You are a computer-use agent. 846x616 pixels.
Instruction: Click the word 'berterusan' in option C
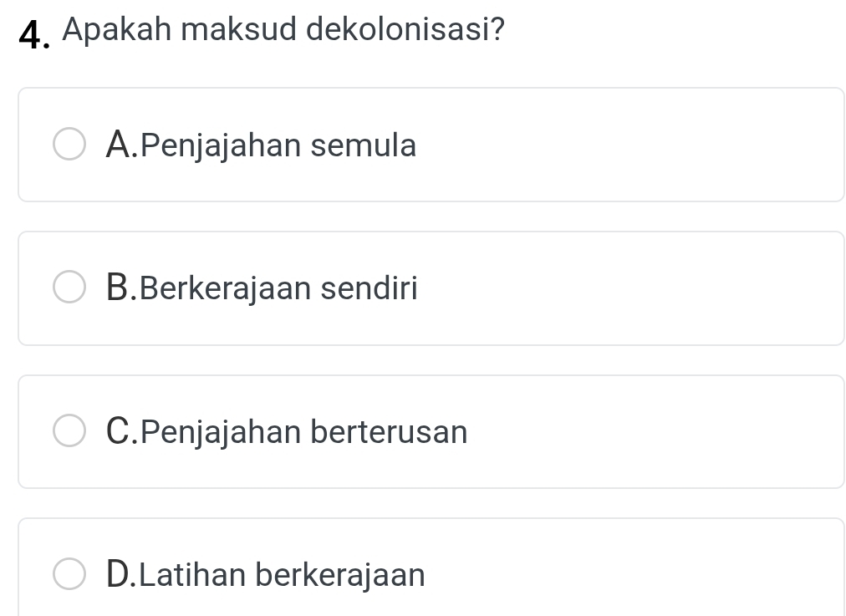389,432
